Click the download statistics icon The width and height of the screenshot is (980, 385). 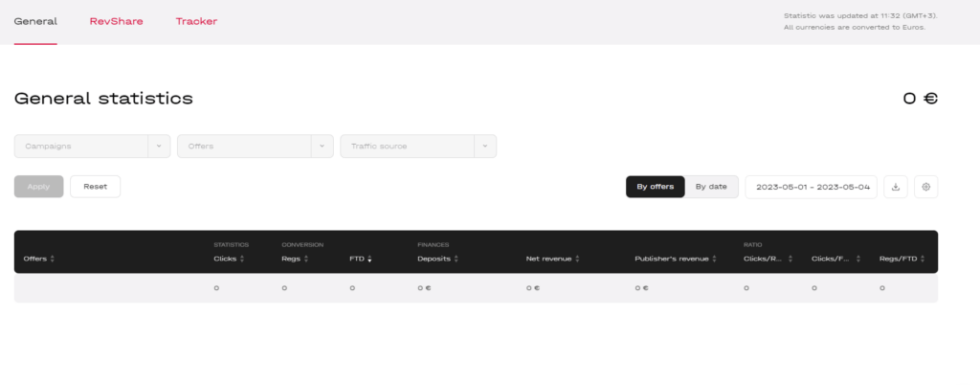[x=895, y=187]
